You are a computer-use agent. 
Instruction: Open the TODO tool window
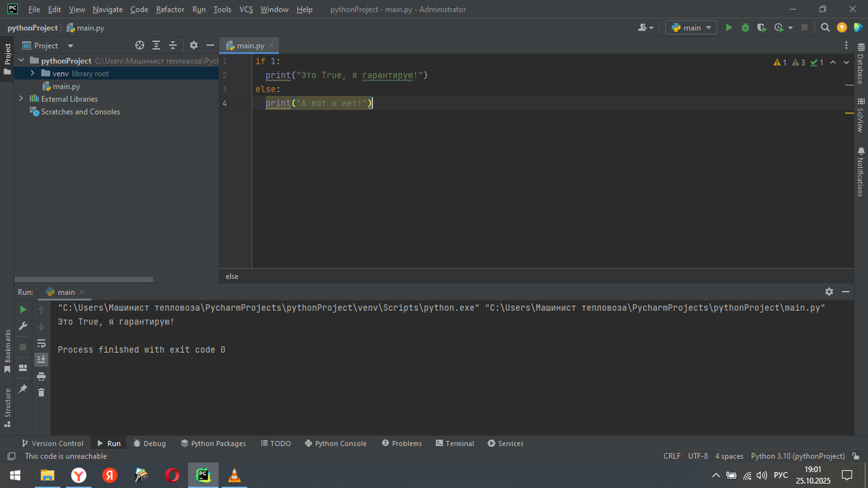tap(276, 443)
